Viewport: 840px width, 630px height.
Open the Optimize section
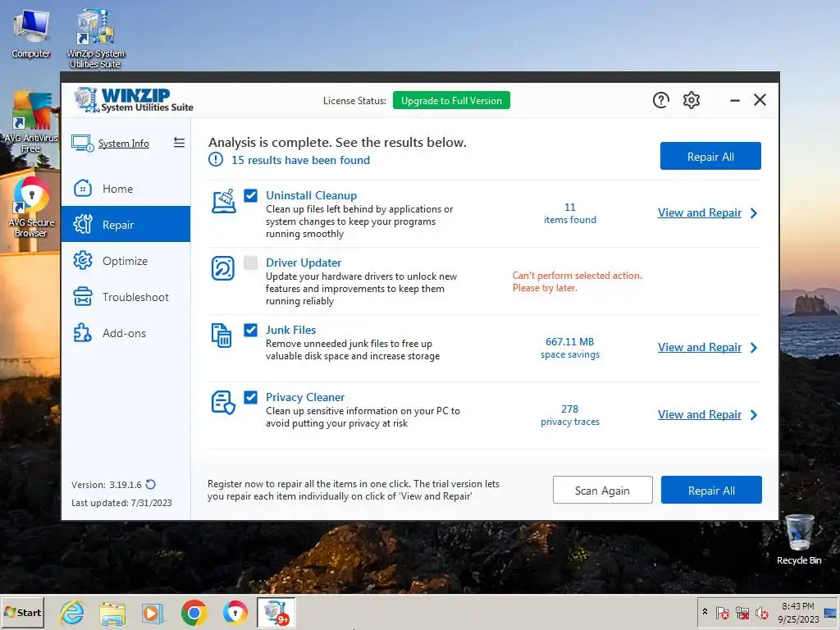[126, 261]
